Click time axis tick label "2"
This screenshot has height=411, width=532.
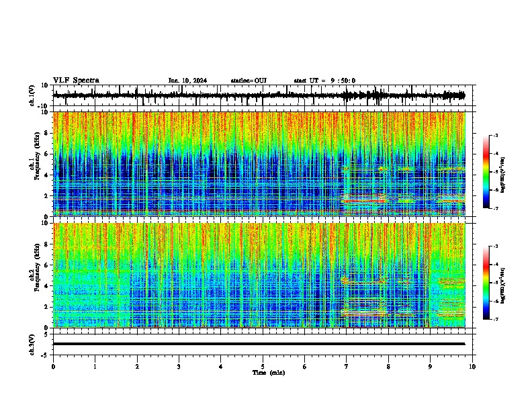tap(137, 367)
